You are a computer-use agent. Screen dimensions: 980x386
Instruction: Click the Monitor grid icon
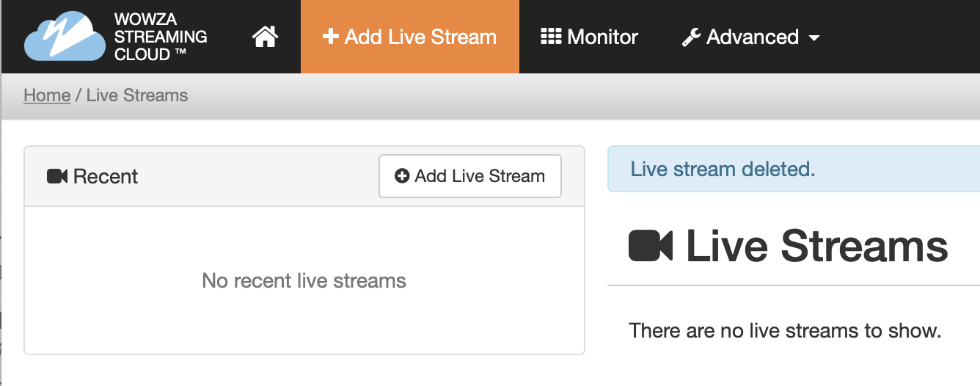551,37
